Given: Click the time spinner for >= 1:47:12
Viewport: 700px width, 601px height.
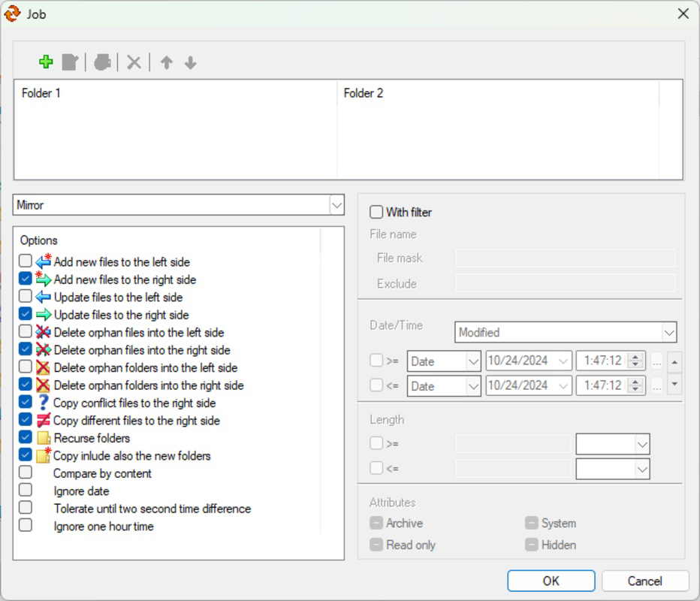Looking at the screenshot, I should tap(635, 361).
